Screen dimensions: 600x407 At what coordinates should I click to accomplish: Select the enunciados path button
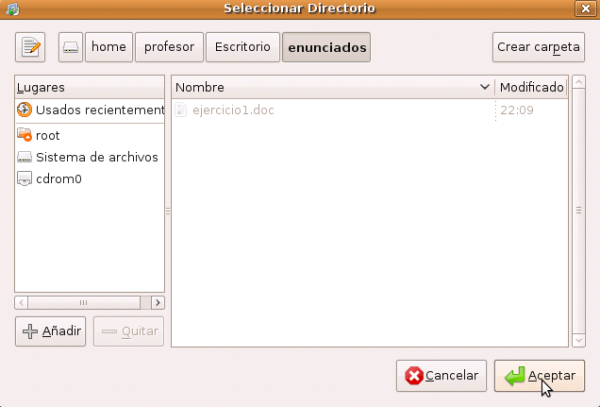pos(325,47)
